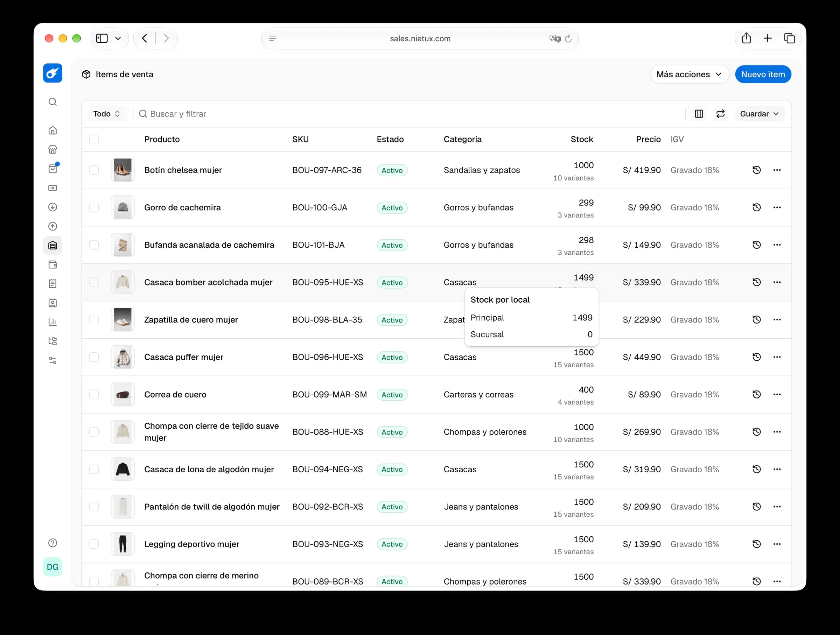Open new browser tab with plus icon
This screenshot has height=635, width=840.
pos(768,38)
